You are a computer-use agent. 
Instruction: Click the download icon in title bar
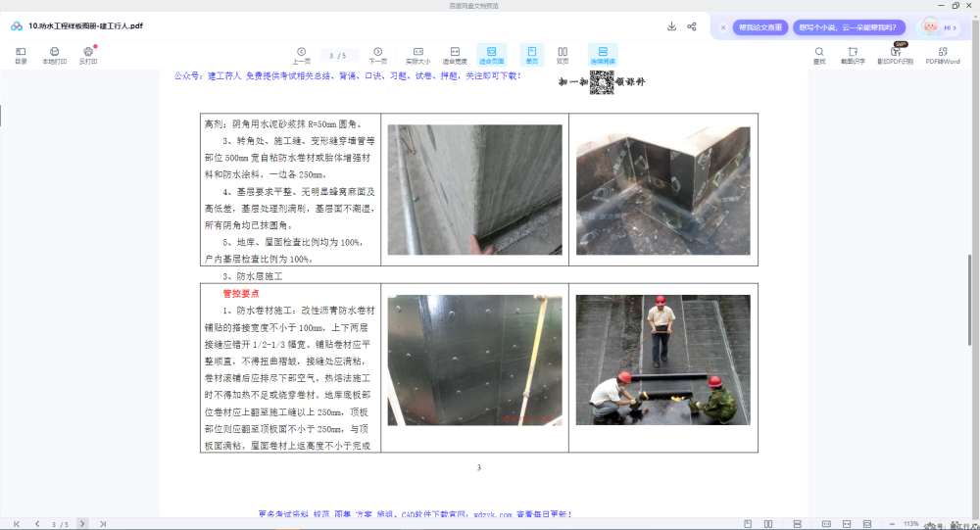(x=671, y=26)
